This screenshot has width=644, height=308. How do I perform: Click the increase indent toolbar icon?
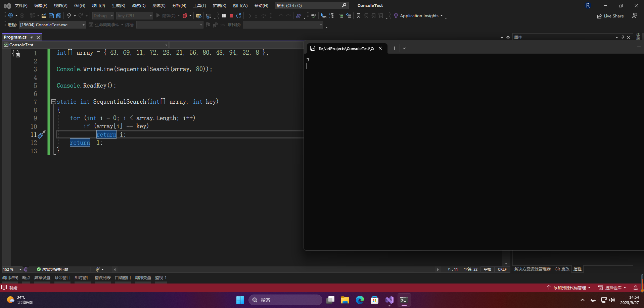(341, 15)
